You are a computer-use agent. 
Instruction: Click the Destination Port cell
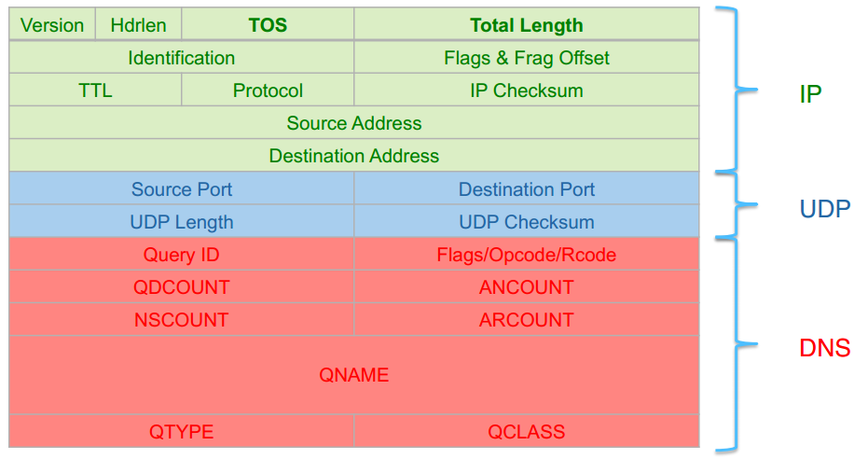[x=526, y=189]
